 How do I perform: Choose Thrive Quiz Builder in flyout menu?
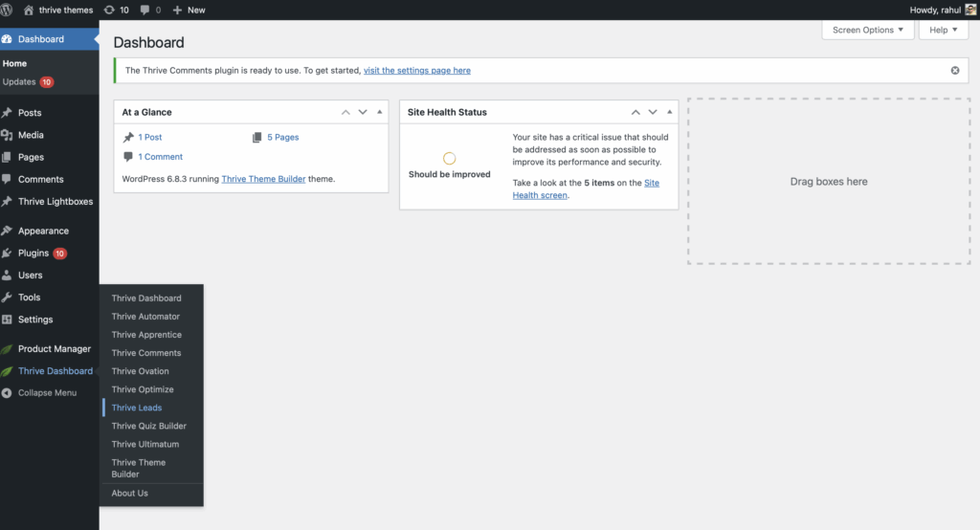pyautogui.click(x=148, y=426)
